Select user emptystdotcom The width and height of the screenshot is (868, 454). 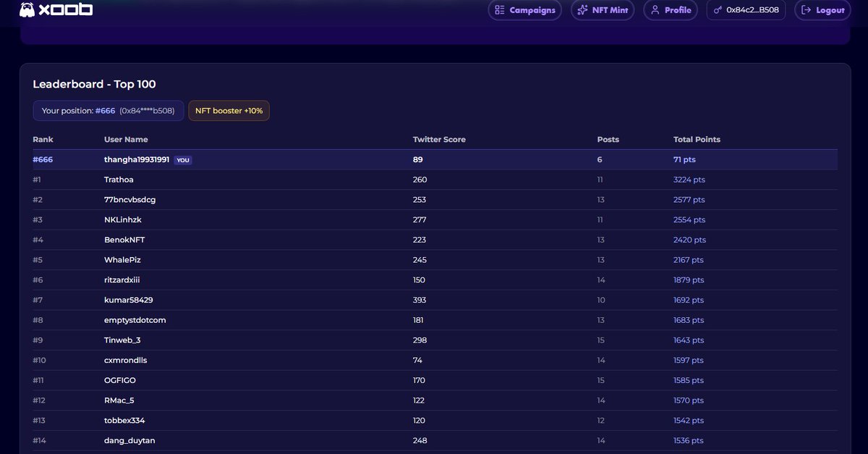point(135,320)
